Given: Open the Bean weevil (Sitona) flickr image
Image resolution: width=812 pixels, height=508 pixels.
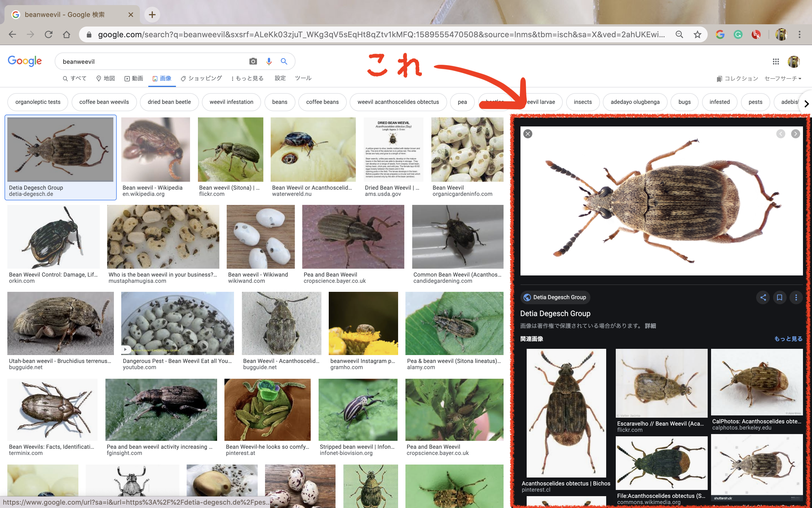Looking at the screenshot, I should point(231,150).
